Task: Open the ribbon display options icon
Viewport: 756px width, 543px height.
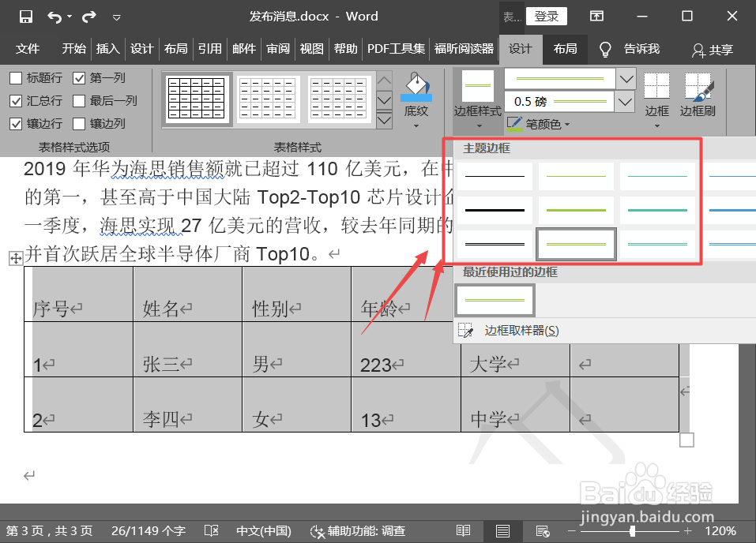Action: 596,17
